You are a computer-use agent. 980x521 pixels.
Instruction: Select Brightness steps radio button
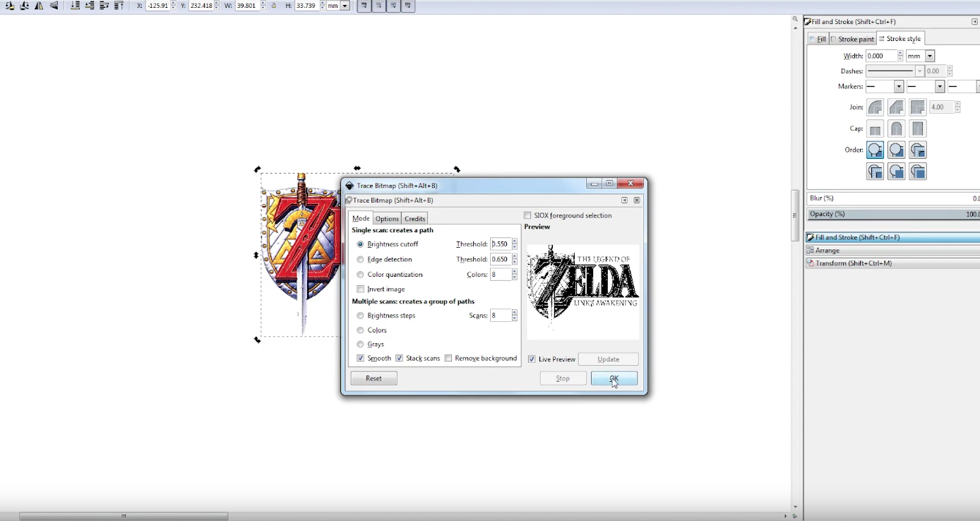pyautogui.click(x=361, y=316)
